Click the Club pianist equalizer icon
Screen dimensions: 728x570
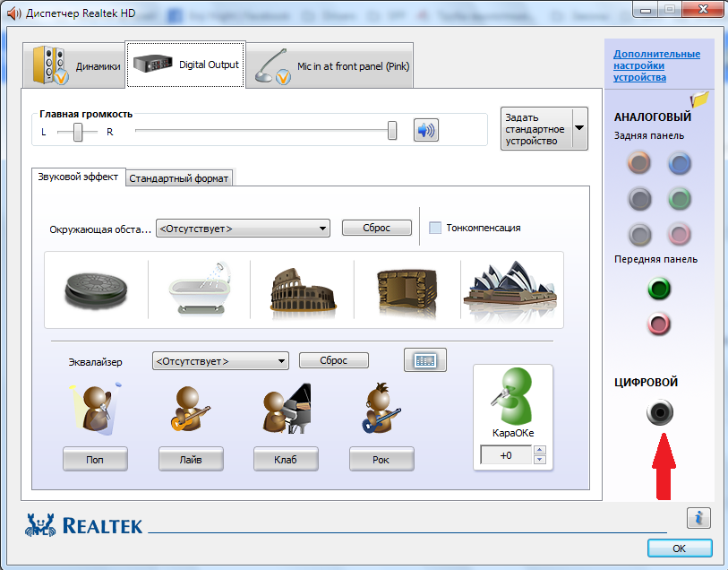286,409
